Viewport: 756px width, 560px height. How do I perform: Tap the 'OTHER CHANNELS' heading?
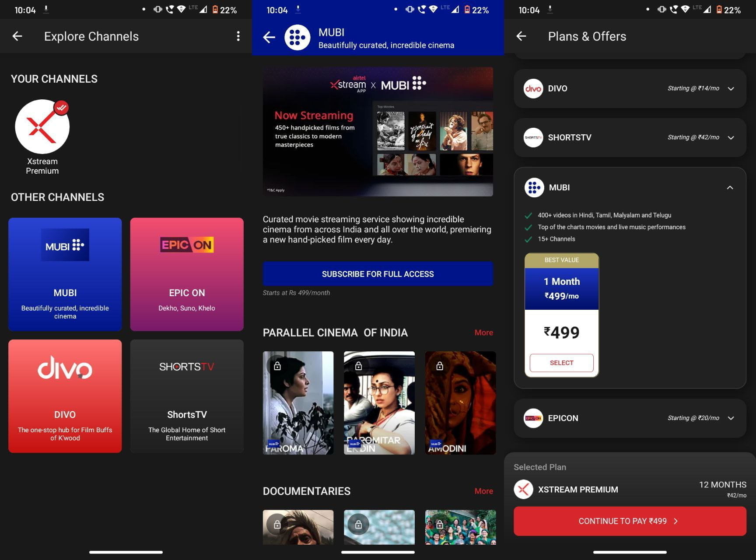point(57,197)
